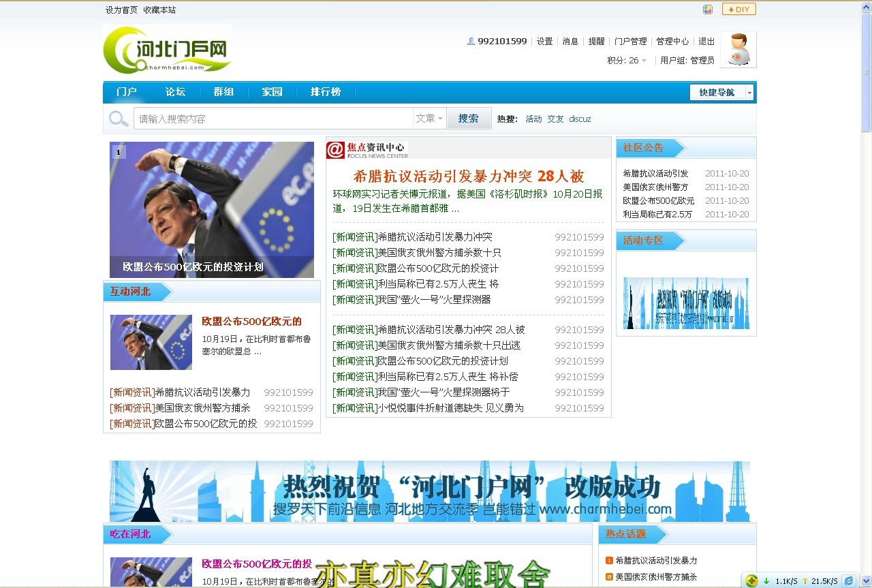The height and width of the screenshot is (588, 872).
Task: Click the search magnifier icon
Action: 119,118
